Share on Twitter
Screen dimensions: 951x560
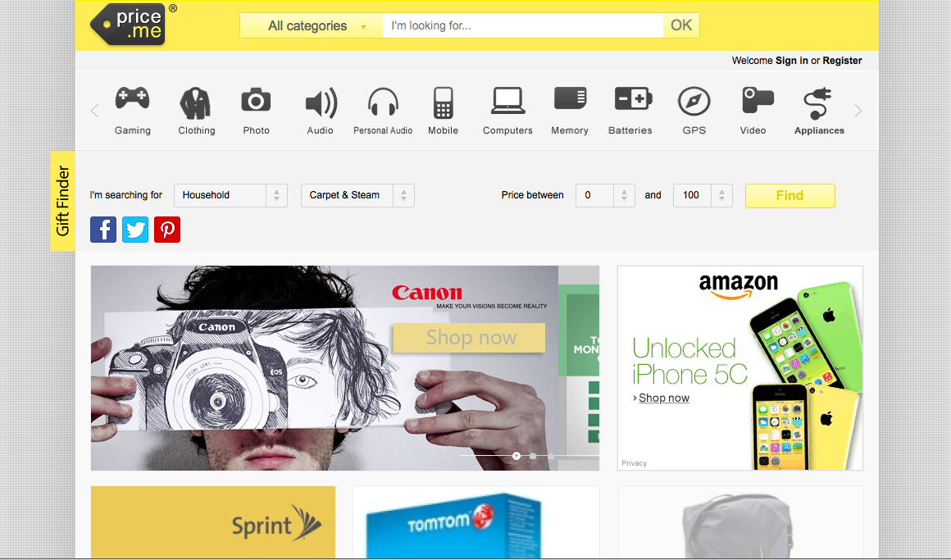(x=135, y=230)
